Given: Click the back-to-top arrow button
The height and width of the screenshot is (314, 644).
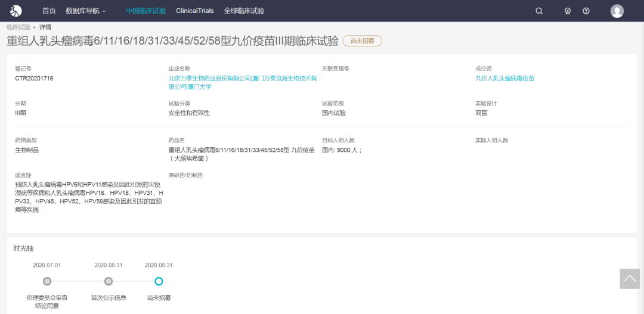Looking at the screenshot, I should tap(630, 279).
